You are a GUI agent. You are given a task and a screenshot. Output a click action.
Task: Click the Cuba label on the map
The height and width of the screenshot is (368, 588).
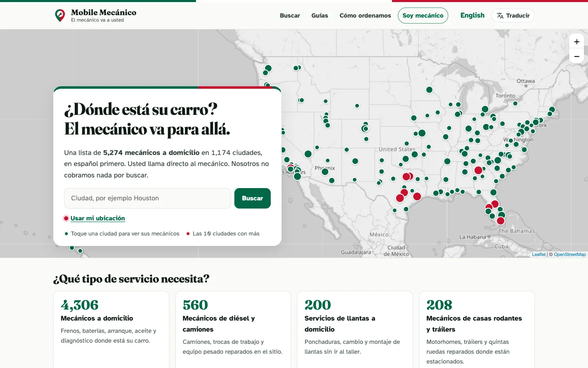501,247
